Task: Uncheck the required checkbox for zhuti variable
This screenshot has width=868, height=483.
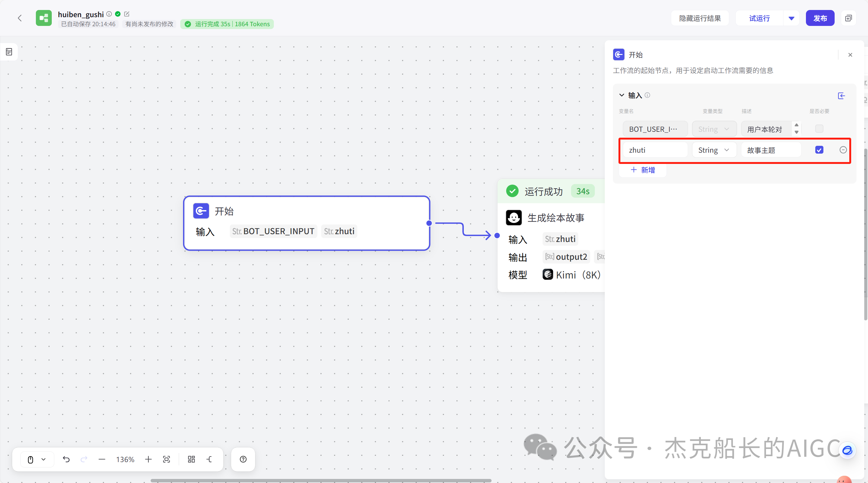Action: tap(819, 150)
